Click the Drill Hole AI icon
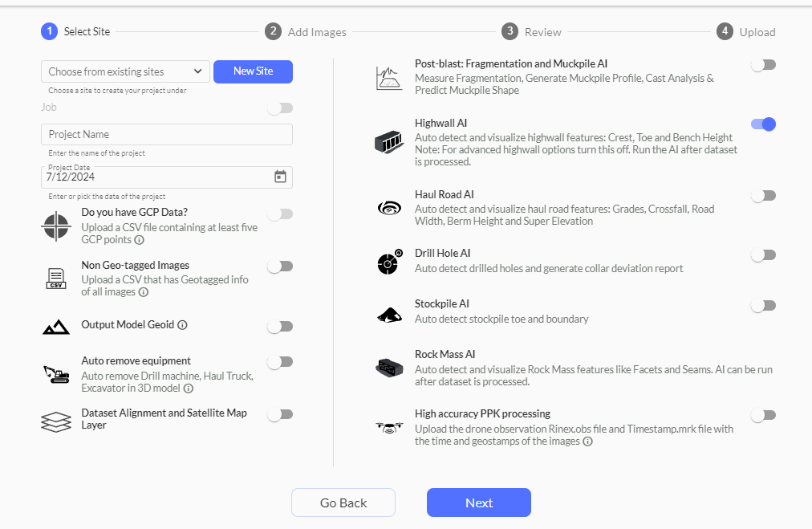This screenshot has width=812, height=529. [x=390, y=262]
